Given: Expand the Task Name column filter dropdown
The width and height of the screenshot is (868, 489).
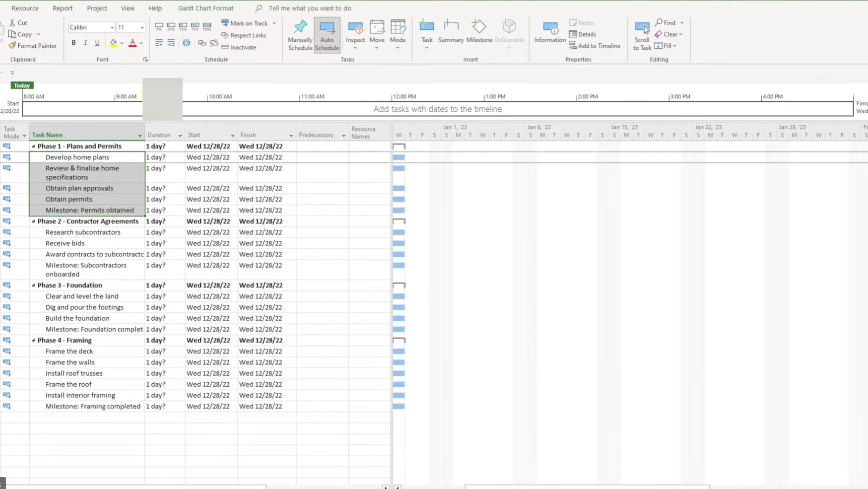Looking at the screenshot, I should click(x=139, y=135).
